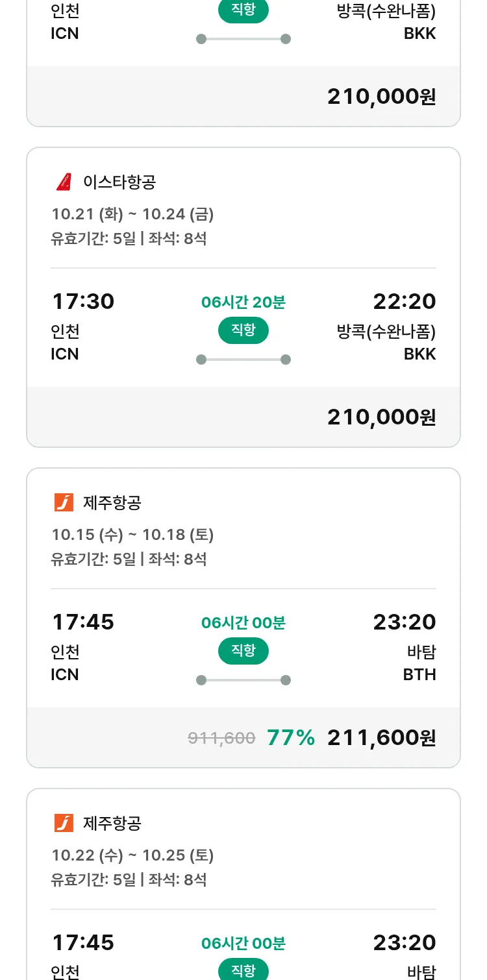This screenshot has width=487, height=980.
Task: Click the Eastar Jet red tail logo
Action: pyautogui.click(x=64, y=182)
